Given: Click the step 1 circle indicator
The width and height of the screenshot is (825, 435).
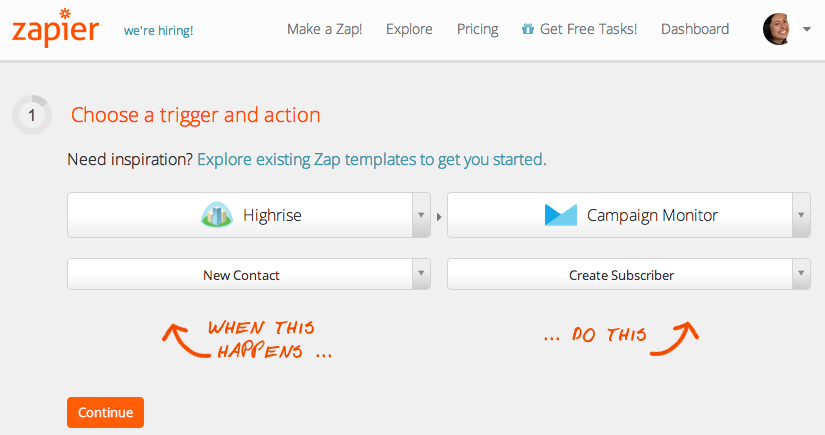Looking at the screenshot, I should coord(32,115).
